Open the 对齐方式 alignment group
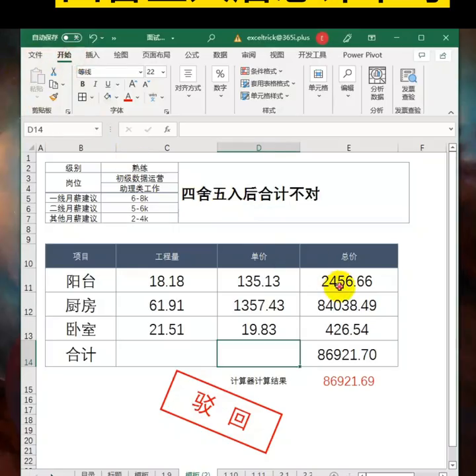This screenshot has width=476, height=476. [x=188, y=83]
